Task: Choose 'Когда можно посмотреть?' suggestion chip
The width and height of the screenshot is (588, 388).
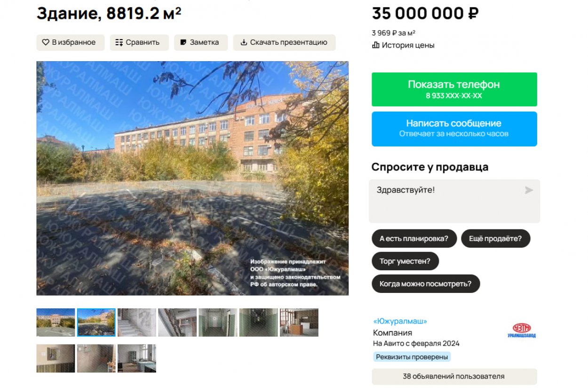Action: coord(426,284)
